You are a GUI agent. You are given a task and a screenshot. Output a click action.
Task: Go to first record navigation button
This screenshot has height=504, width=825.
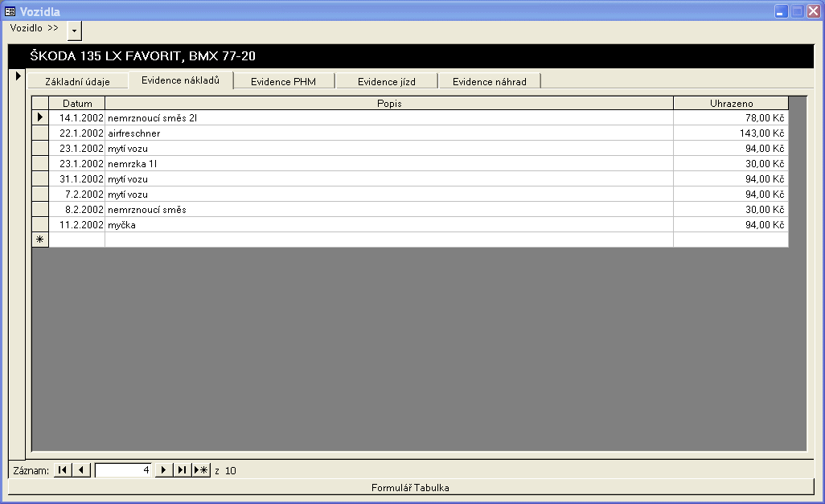(62, 470)
